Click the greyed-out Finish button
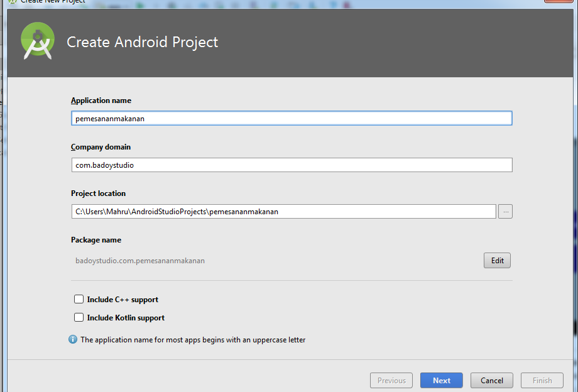The image size is (578, 392). click(x=542, y=380)
